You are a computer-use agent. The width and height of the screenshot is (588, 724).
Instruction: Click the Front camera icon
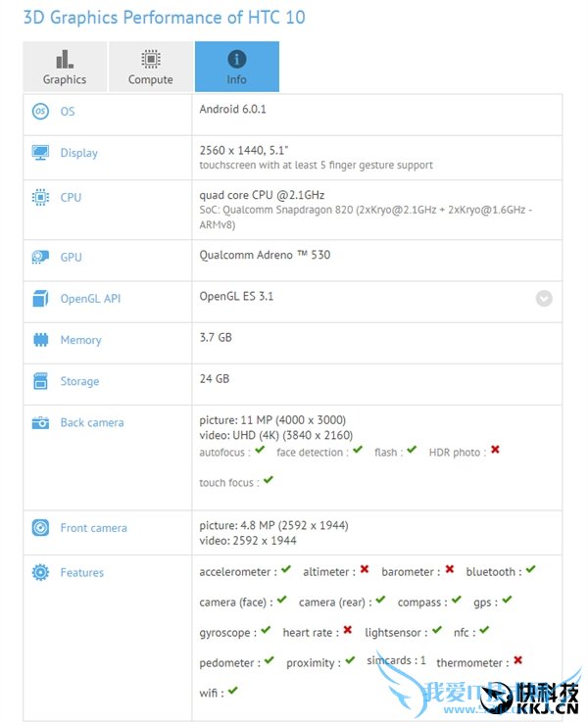pos(40,528)
